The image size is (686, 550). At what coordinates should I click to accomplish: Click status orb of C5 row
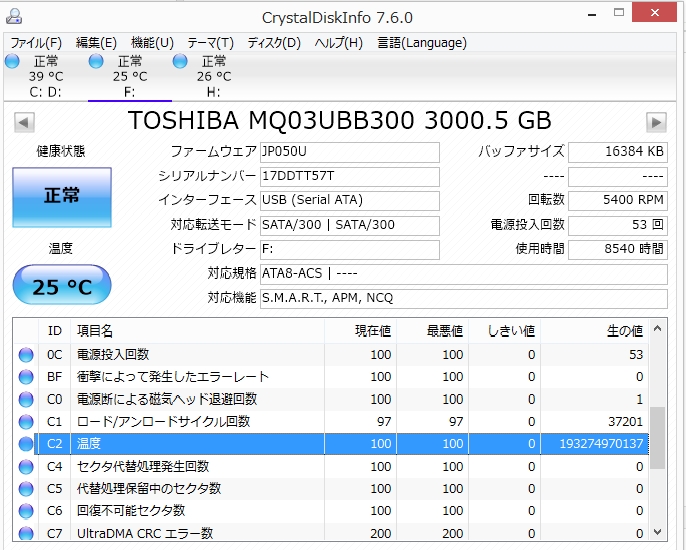[26, 489]
